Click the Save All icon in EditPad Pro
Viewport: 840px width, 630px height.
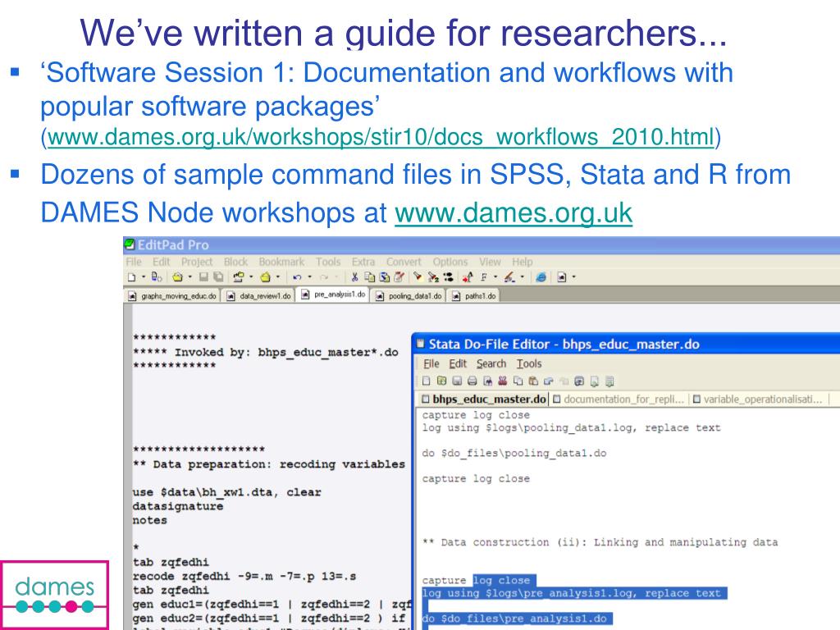[x=218, y=277]
